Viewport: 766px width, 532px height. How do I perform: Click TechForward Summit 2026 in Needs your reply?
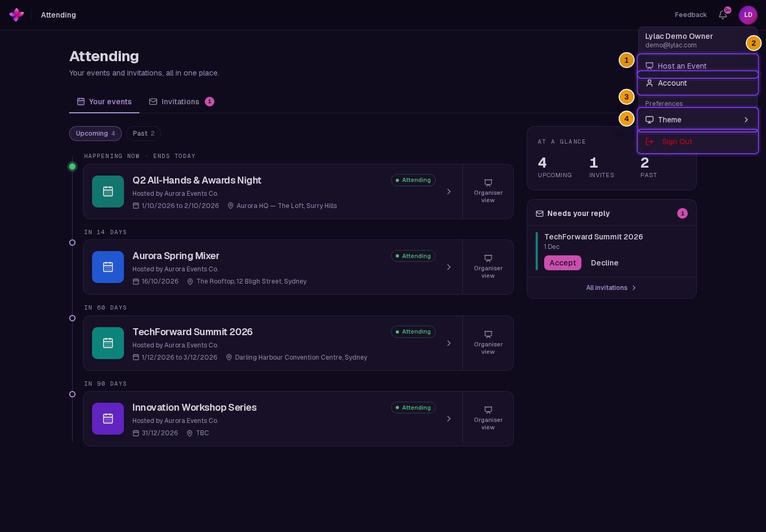point(594,237)
